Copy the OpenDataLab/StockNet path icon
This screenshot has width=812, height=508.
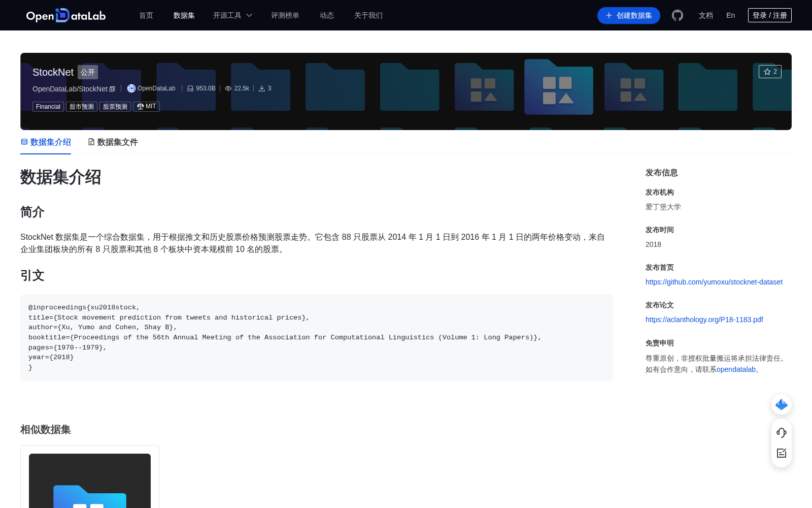pos(112,89)
